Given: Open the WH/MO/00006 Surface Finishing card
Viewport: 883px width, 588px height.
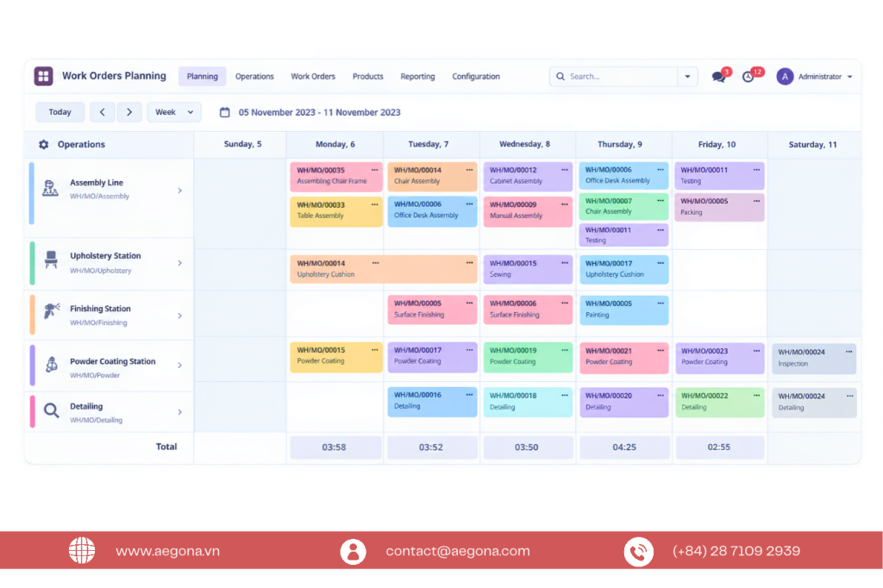Looking at the screenshot, I should pos(528,310).
